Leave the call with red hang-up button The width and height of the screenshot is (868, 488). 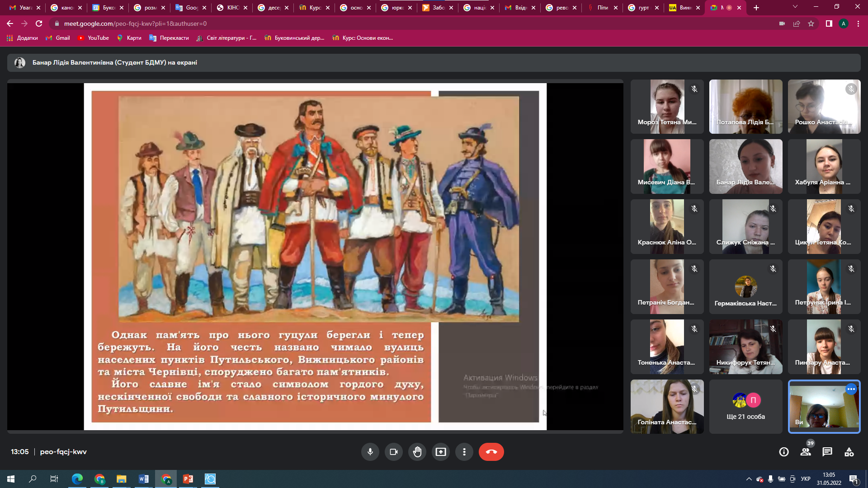click(x=491, y=452)
